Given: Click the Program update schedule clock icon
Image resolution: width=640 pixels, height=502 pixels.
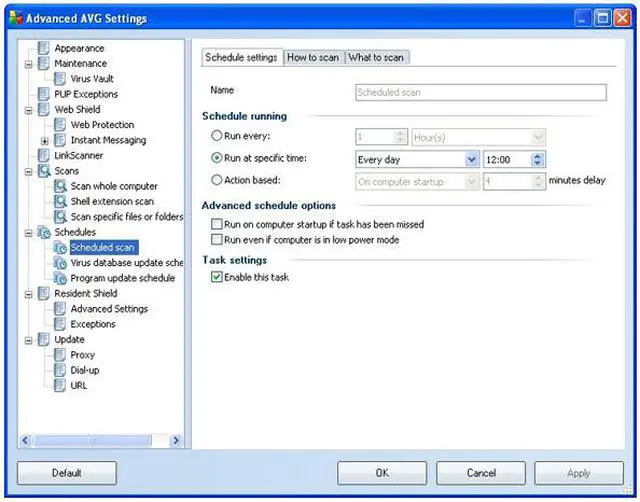Looking at the screenshot, I should coord(60,278).
